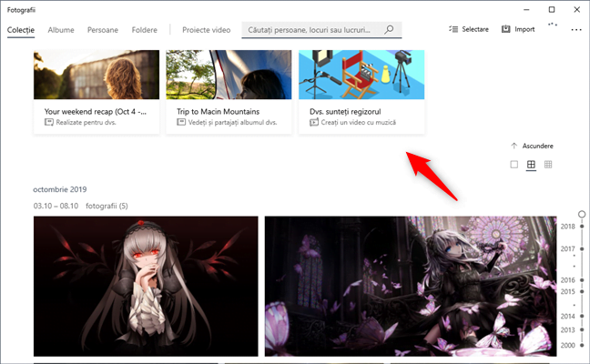Select the small grid view icon

pos(548,165)
